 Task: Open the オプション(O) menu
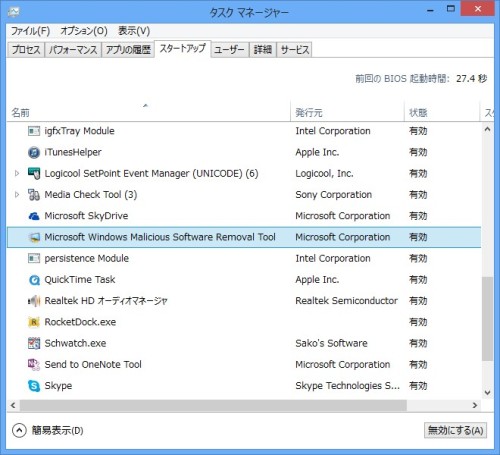point(84,31)
